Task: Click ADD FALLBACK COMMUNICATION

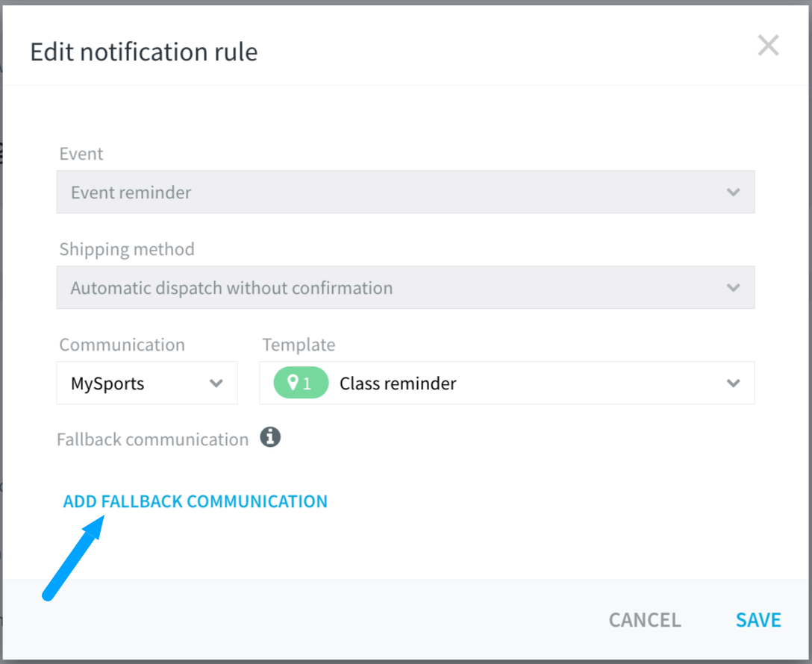Action: (x=195, y=501)
